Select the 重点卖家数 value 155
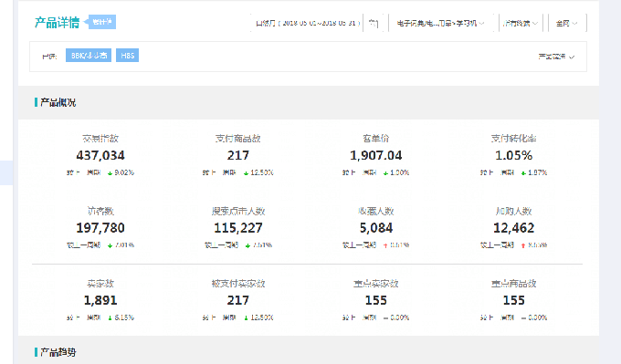 point(376,300)
